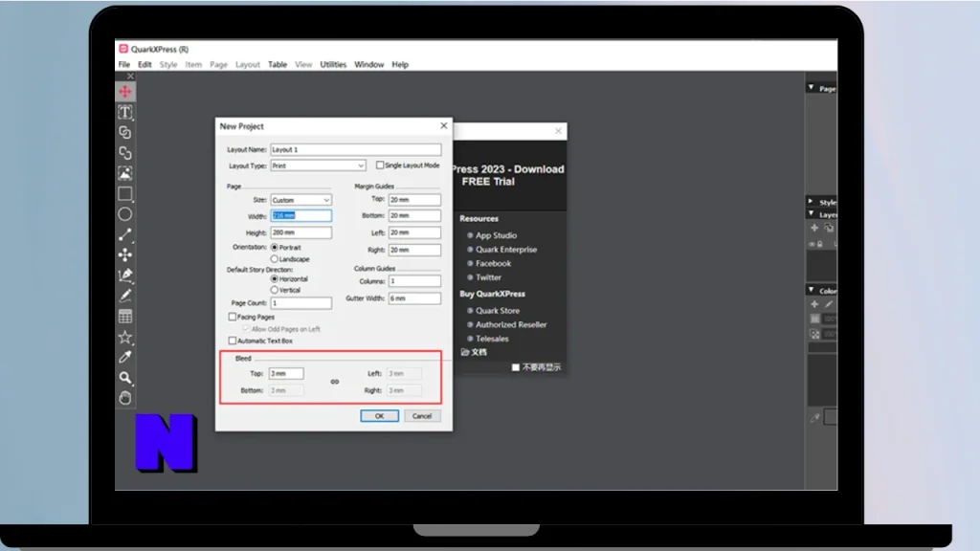Select the Line tool
Screen dimensions: 980x551
pyautogui.click(x=125, y=235)
